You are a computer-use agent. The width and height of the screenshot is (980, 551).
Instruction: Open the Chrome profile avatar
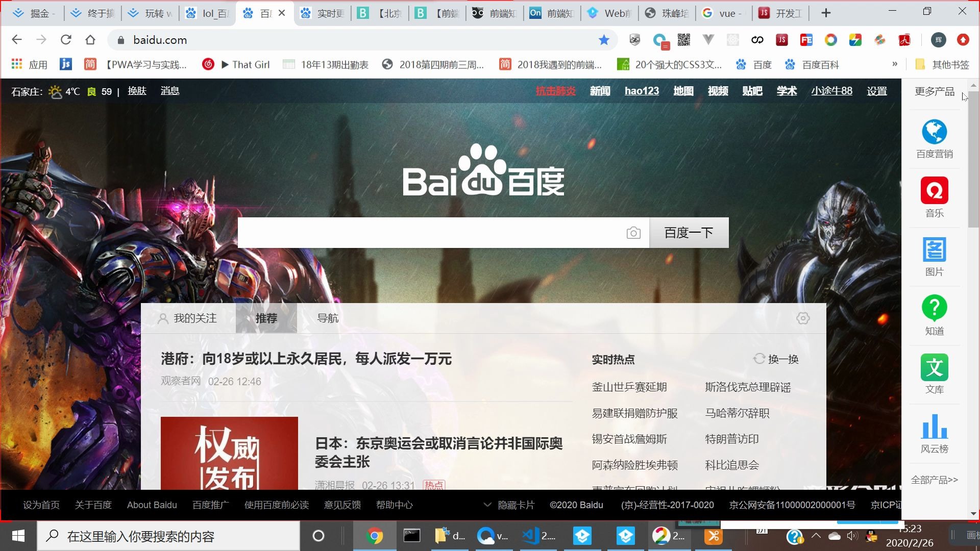pyautogui.click(x=938, y=40)
